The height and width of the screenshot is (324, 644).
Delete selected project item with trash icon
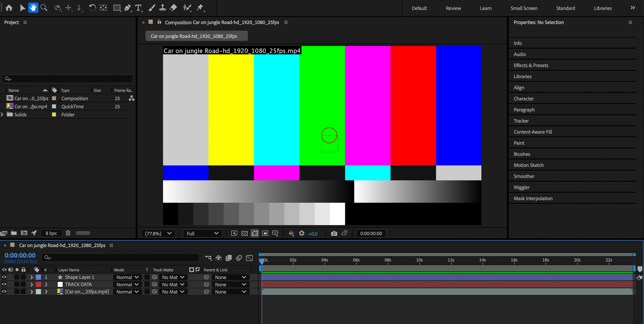pos(68,233)
